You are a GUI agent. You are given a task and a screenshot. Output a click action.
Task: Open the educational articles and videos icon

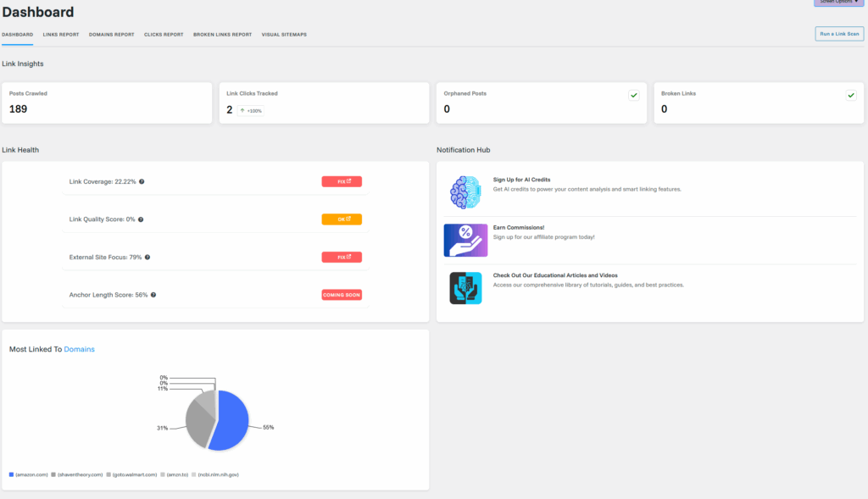465,288
